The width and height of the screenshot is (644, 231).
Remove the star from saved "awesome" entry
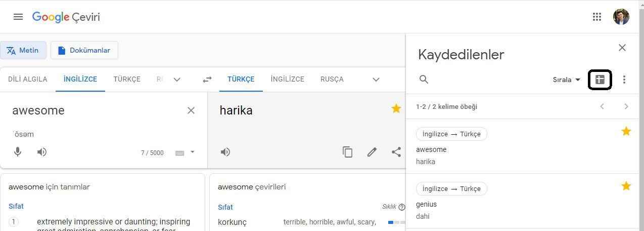626,132
